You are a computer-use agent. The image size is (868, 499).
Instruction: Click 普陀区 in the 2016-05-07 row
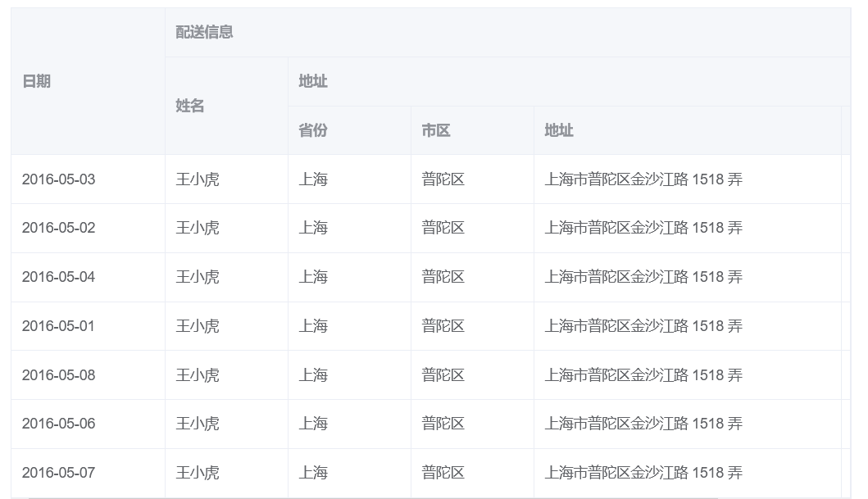(443, 473)
